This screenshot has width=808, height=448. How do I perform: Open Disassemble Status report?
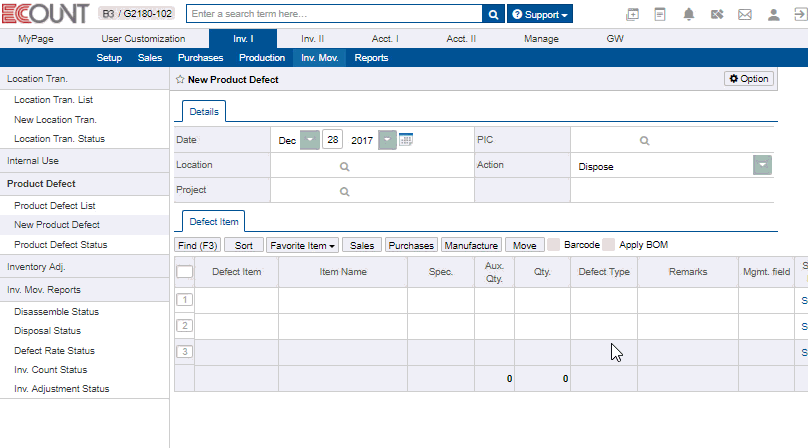pos(56,312)
